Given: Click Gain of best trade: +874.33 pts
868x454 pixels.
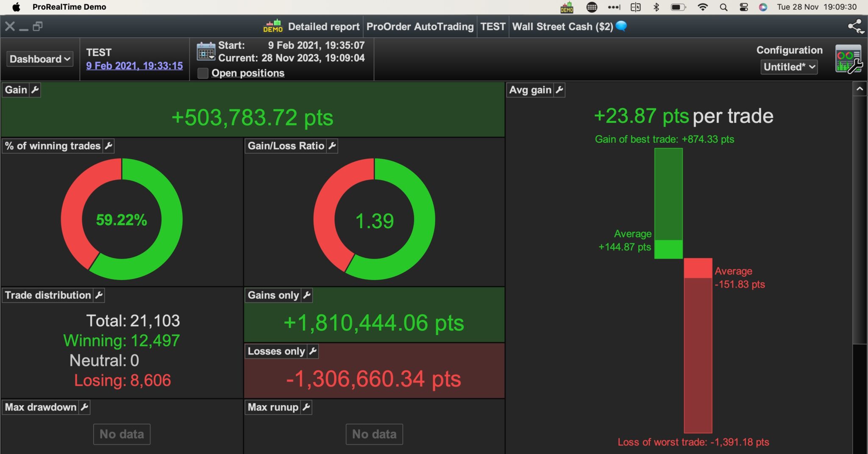Looking at the screenshot, I should (665, 139).
